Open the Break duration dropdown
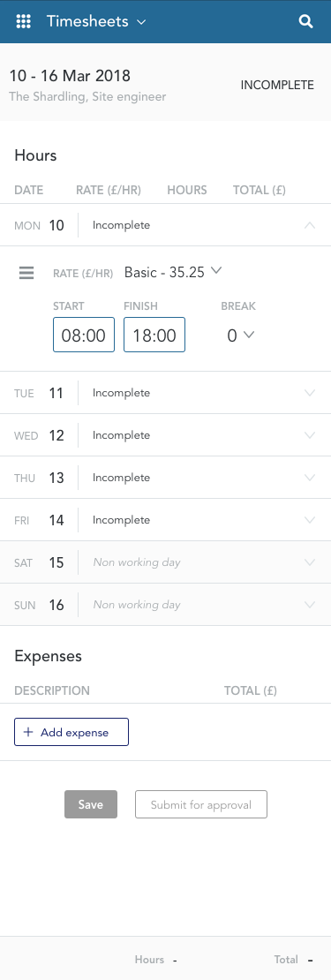The height and width of the screenshot is (980, 331). (x=240, y=335)
